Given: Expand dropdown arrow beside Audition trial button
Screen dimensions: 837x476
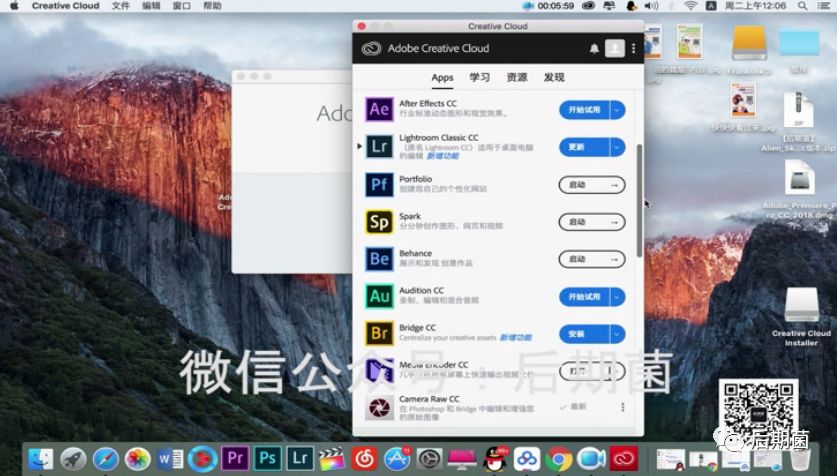Looking at the screenshot, I should coord(617,297).
